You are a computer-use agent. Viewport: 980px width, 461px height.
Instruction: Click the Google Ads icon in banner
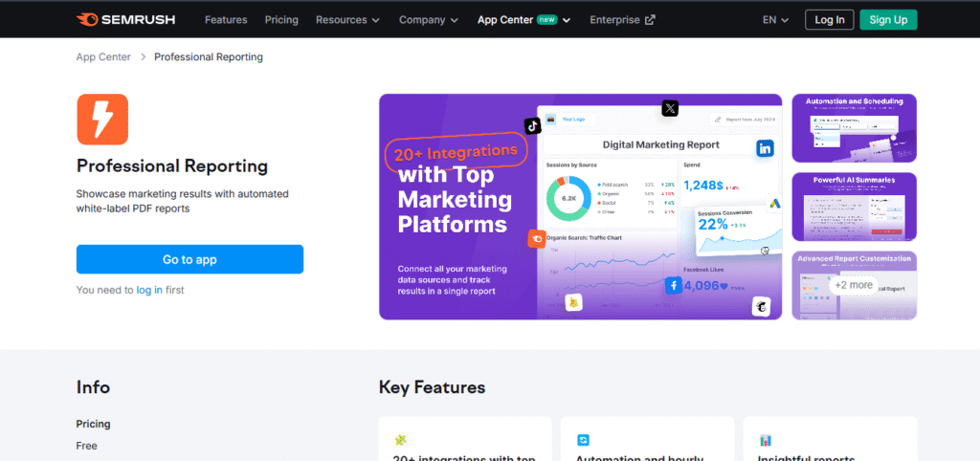(773, 204)
